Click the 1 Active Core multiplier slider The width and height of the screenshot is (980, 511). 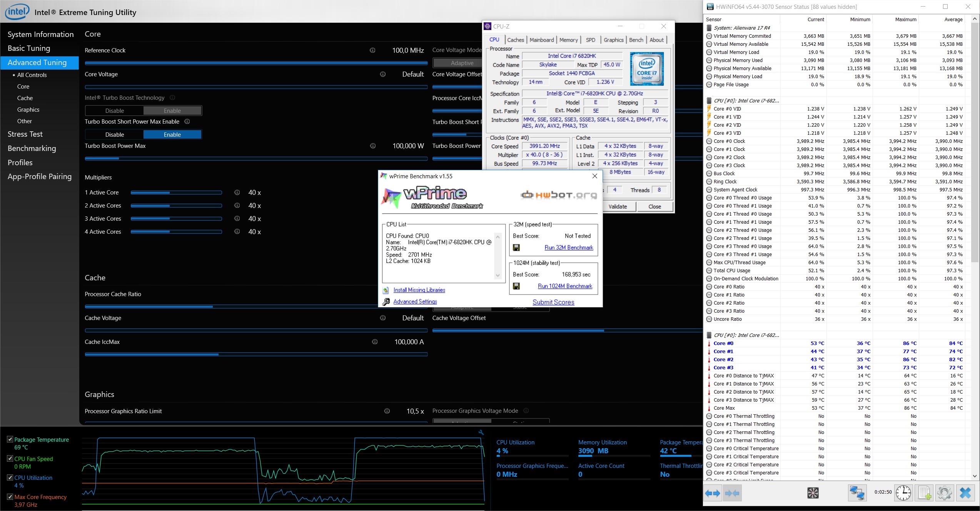(x=176, y=193)
